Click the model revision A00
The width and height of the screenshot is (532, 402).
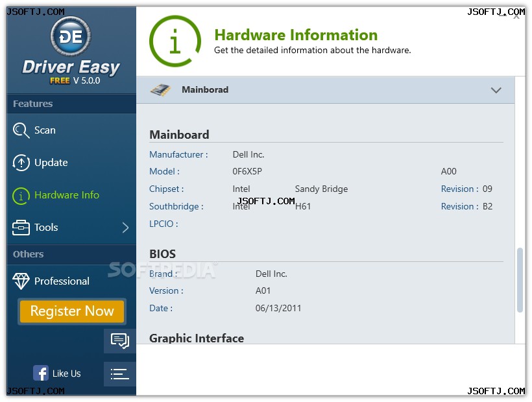click(x=448, y=172)
